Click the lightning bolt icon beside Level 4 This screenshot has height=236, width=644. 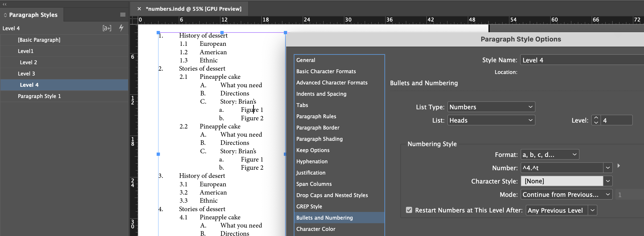point(121,28)
